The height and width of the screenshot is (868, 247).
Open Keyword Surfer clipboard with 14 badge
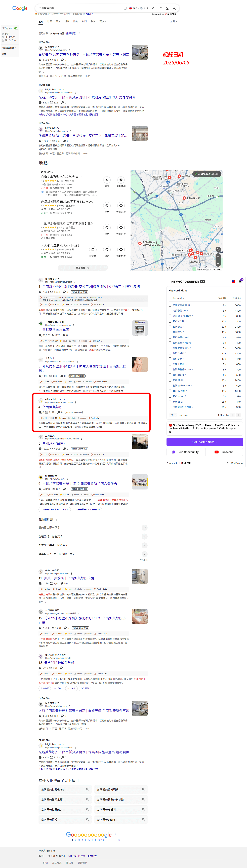point(241,281)
